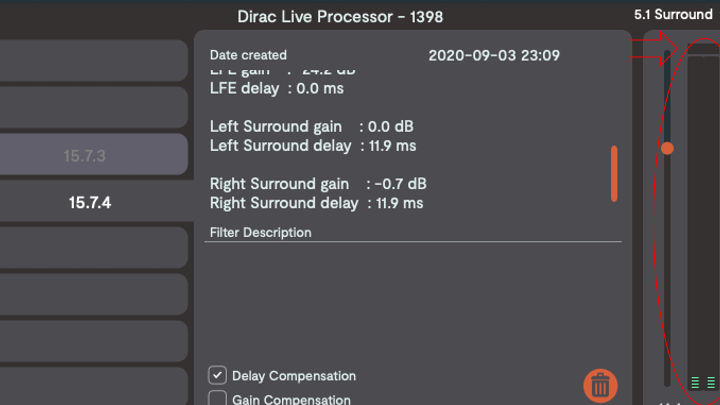
Task: Click the green level indicators at bottom right
Action: [703, 381]
